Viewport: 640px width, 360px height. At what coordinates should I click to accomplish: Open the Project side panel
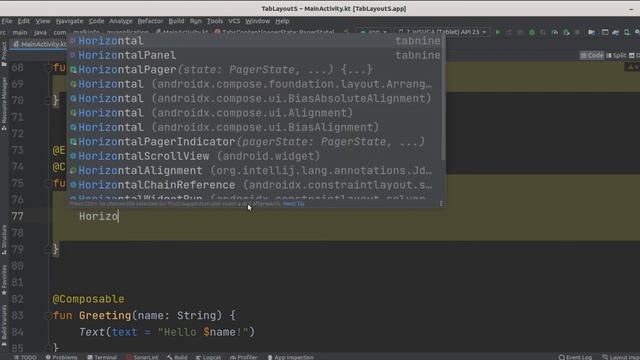point(4,53)
